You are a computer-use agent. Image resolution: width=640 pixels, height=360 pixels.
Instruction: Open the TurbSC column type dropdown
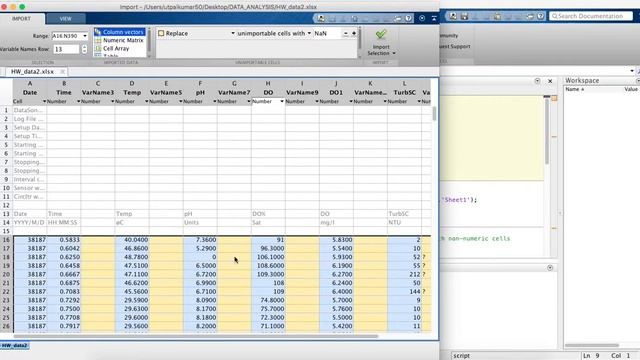point(419,101)
